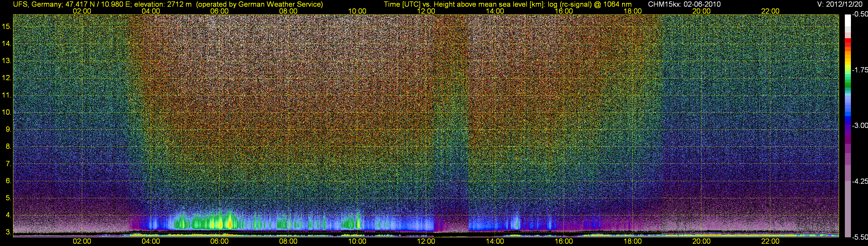Click the height axis label "4."
Image resolution: width=868 pixels, height=246 pixels.
point(8,215)
